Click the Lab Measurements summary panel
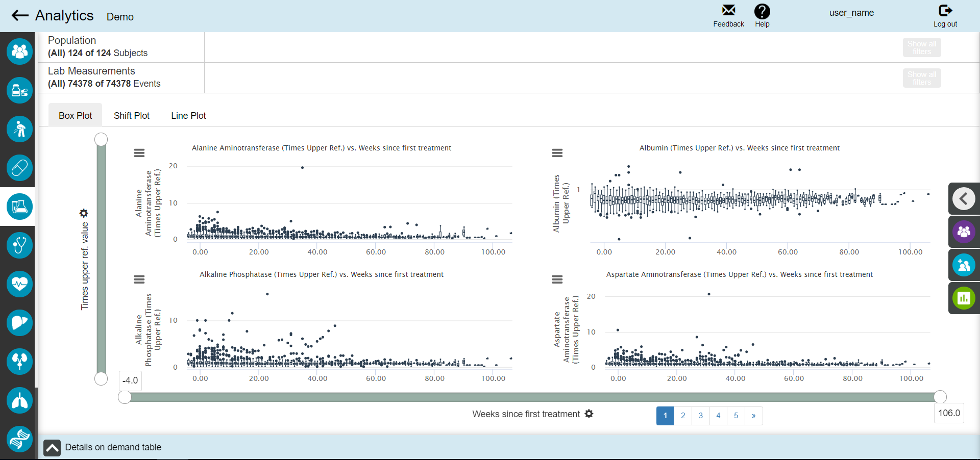This screenshot has width=980, height=460. point(121,78)
